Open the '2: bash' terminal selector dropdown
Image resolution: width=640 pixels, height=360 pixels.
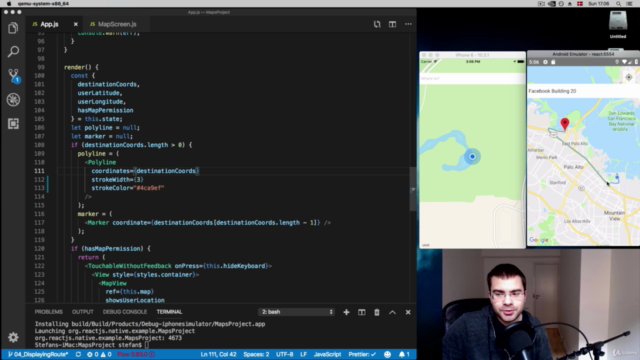(297, 312)
